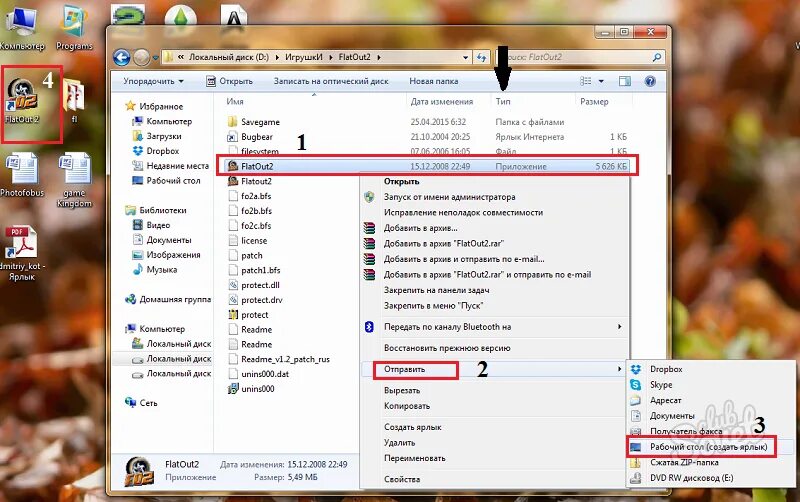Select dmitriy_kot PDF shortcut on desktop
This screenshot has width=800, height=502.
pos(21,254)
